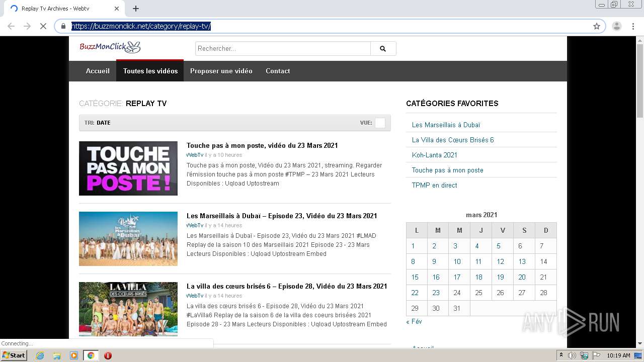Click the volume speaker tray icon
The image size is (644, 362).
(572, 355)
